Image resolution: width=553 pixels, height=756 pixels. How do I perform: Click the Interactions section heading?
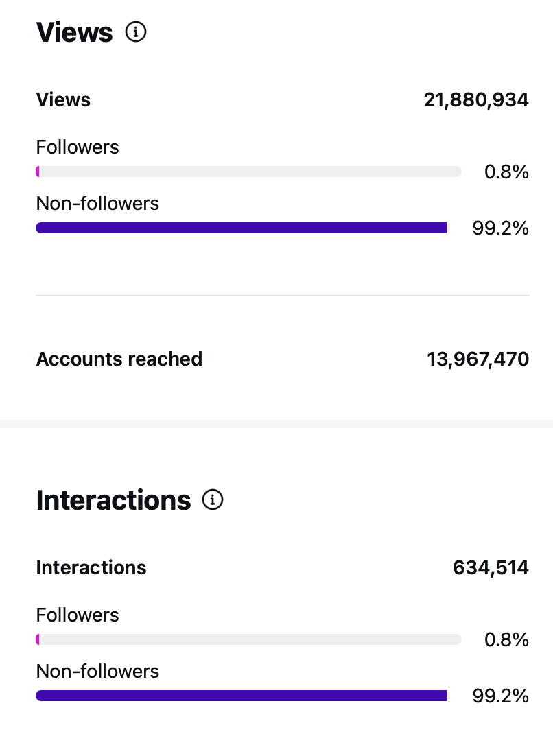click(113, 500)
